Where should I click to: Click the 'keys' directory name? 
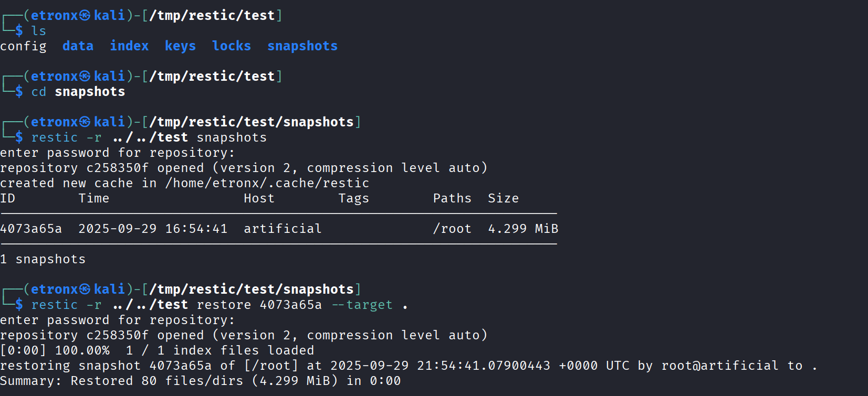[x=180, y=46]
